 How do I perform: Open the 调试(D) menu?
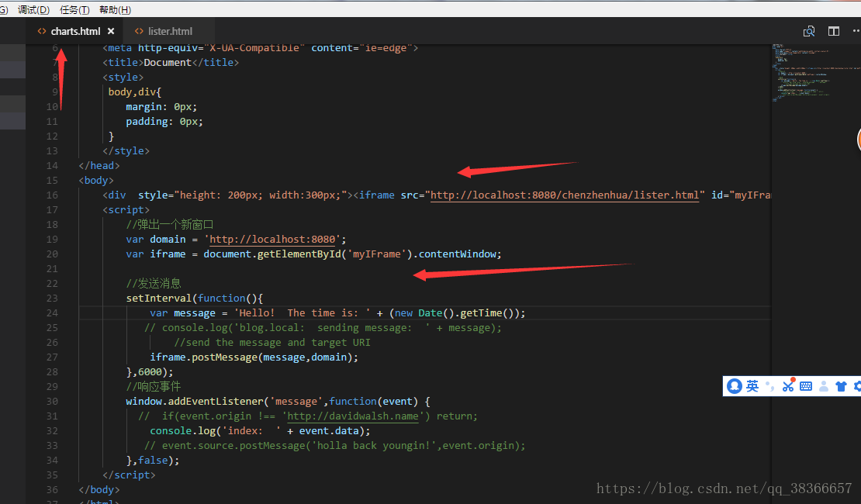point(33,10)
